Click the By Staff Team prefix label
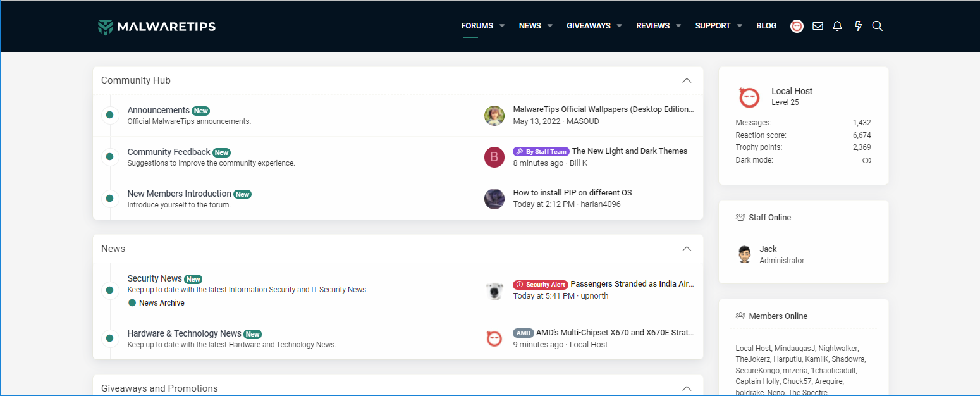The height and width of the screenshot is (396, 980). click(x=541, y=152)
